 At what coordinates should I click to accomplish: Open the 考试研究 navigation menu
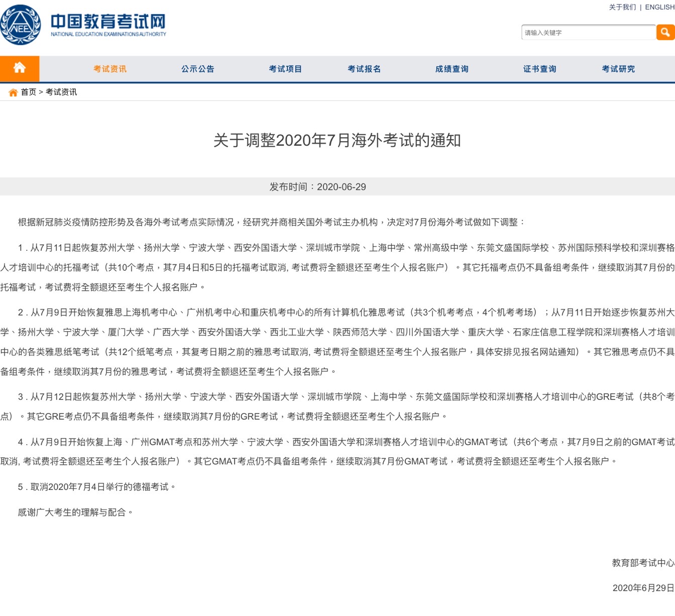point(618,68)
